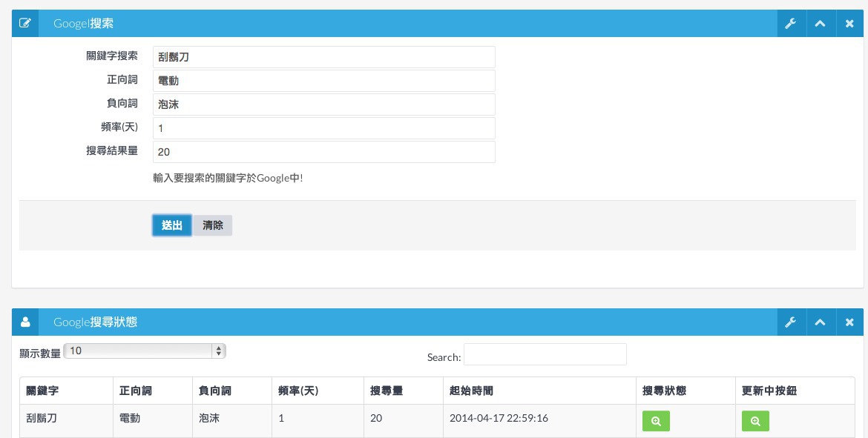This screenshot has height=438, width=868.
Task: Open wrench settings in Google搜尋狀態 panel
Action: tap(791, 322)
